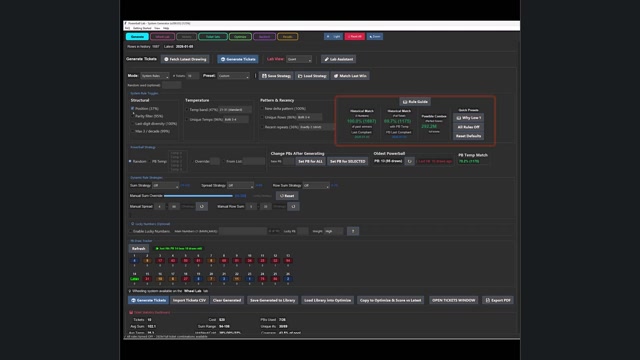This screenshot has width=640, height=360.
Task: Open the Lab Assistant
Action: tap(338, 59)
